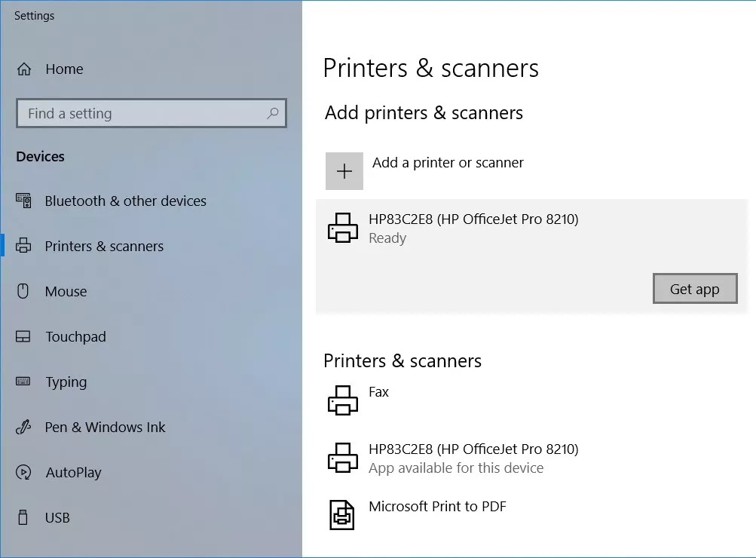The height and width of the screenshot is (558, 756).
Task: Click the USB drive icon in the sidebar
Action: click(23, 518)
